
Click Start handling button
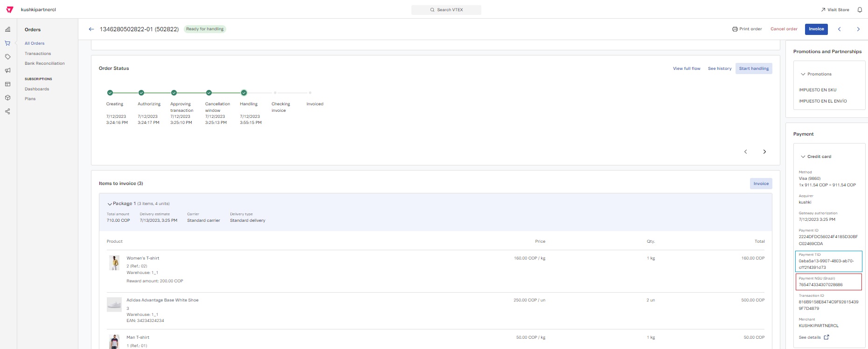754,68
